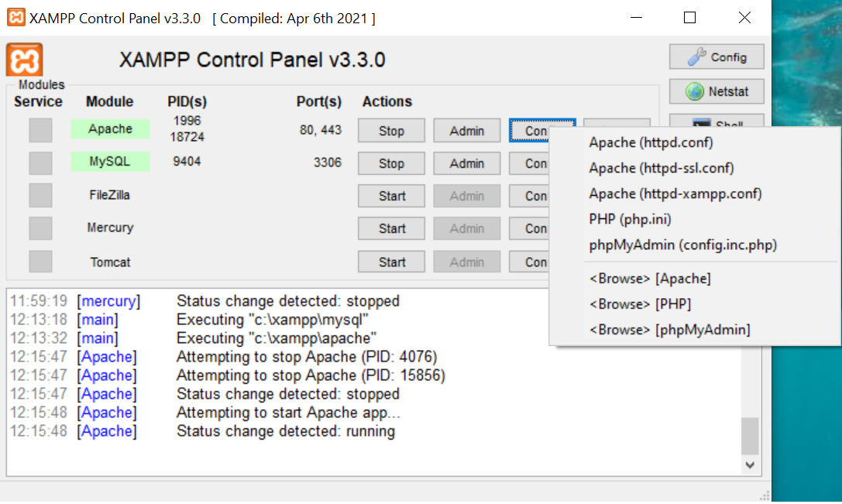Viewport: 842px width, 504px height.
Task: Open the partially hidden Shell button
Action: pyautogui.click(x=717, y=121)
